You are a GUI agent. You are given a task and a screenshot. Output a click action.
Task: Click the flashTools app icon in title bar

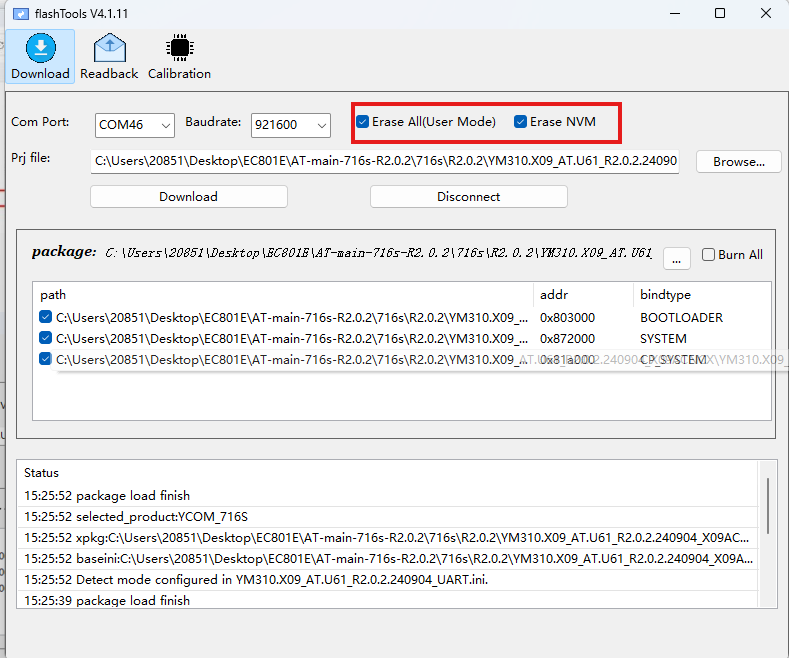coord(20,14)
